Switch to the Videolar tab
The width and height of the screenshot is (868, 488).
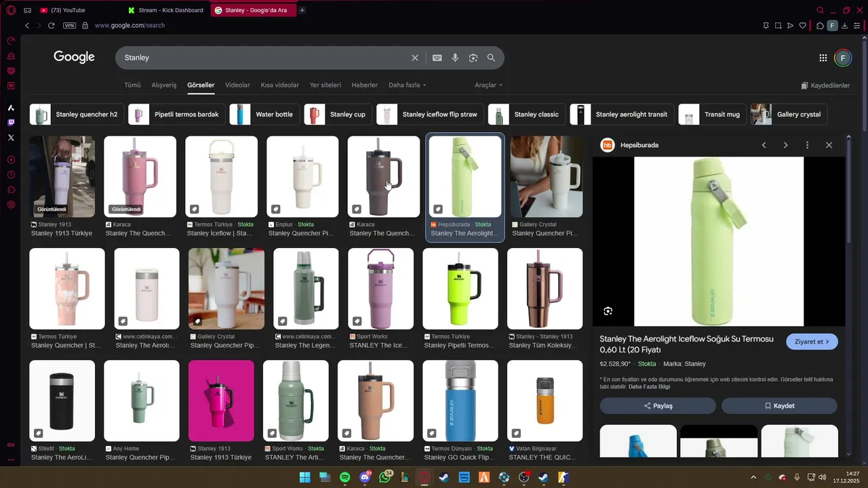tap(237, 85)
